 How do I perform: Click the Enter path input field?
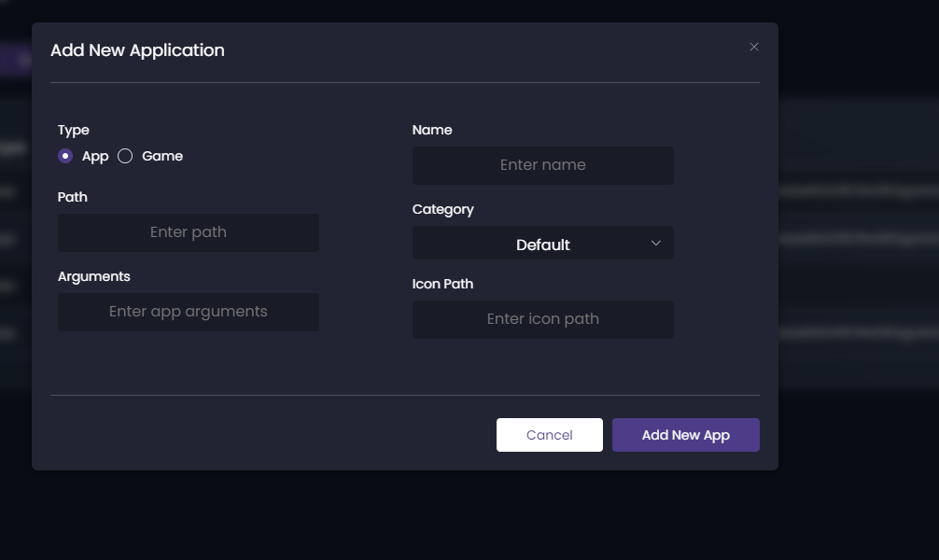188,232
